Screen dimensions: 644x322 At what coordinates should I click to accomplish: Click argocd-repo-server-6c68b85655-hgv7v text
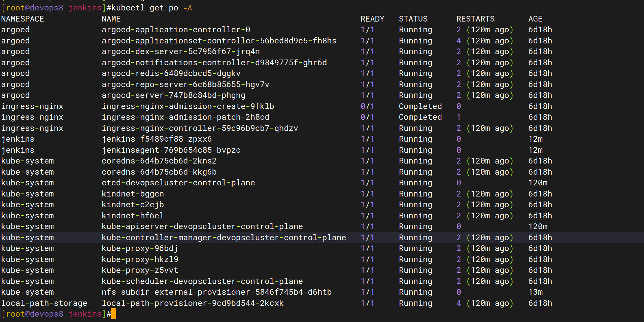[185, 84]
